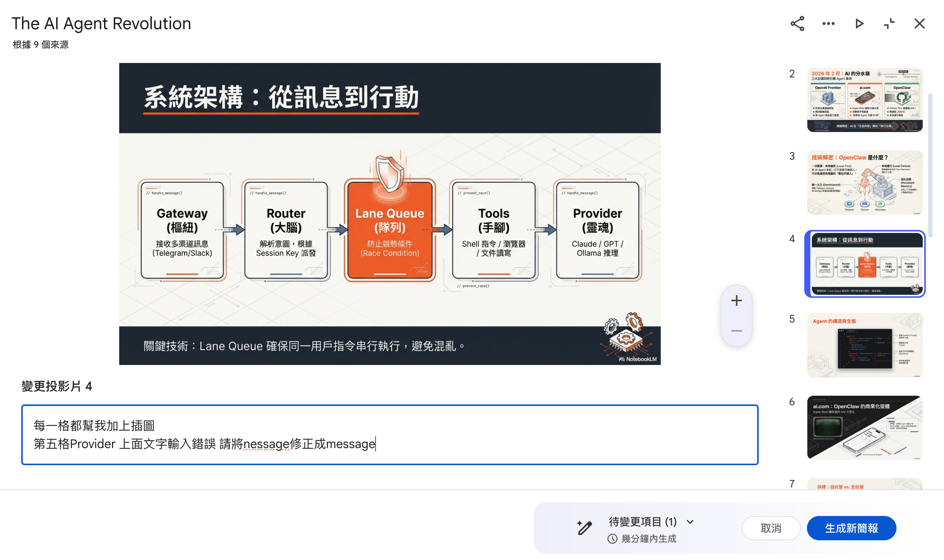Select slide 6 thumbnail ai.com 商業化變體

[x=865, y=427]
